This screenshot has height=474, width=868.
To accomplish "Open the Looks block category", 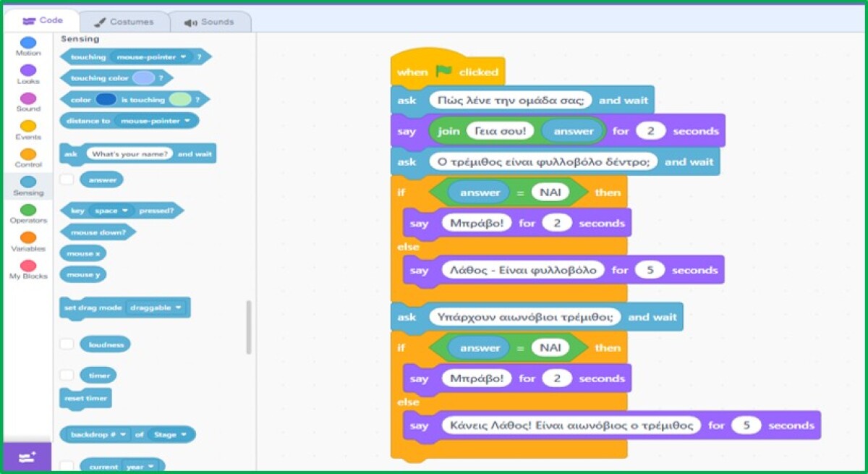I will pyautogui.click(x=28, y=70).
